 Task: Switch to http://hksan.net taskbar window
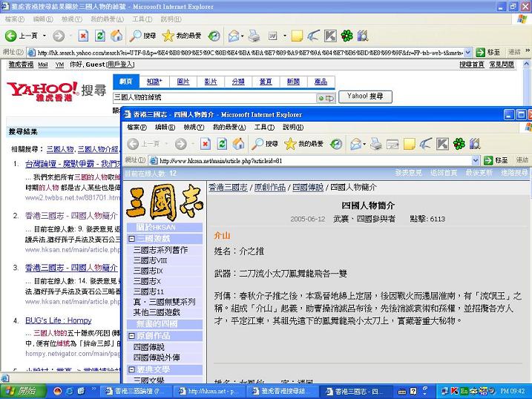(x=209, y=391)
